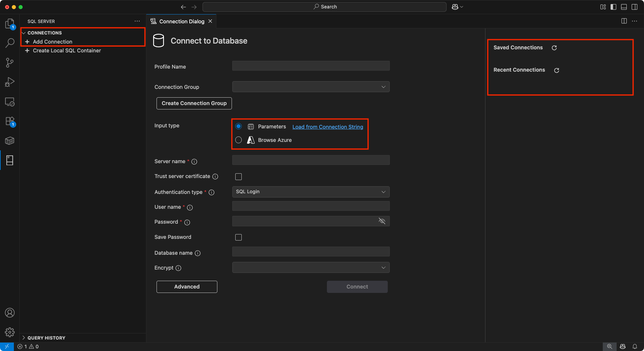
Task: Switch to the Connection Dialog tab
Action: click(182, 21)
